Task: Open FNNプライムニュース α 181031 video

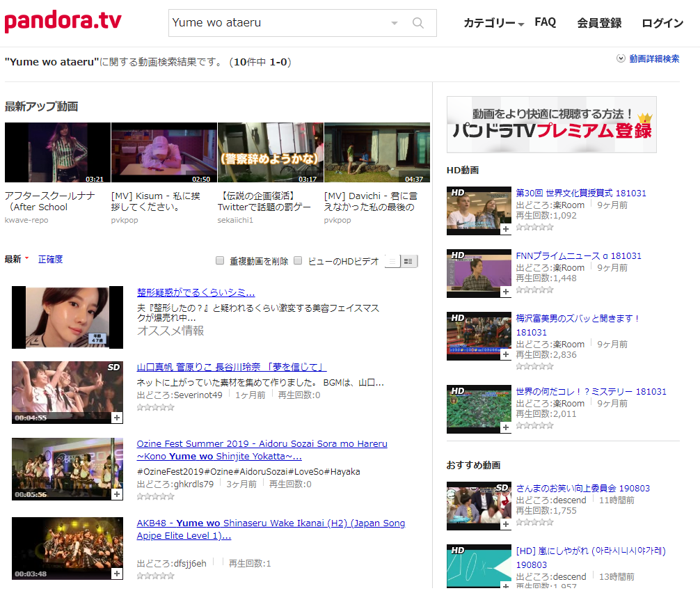Action: pos(578,256)
